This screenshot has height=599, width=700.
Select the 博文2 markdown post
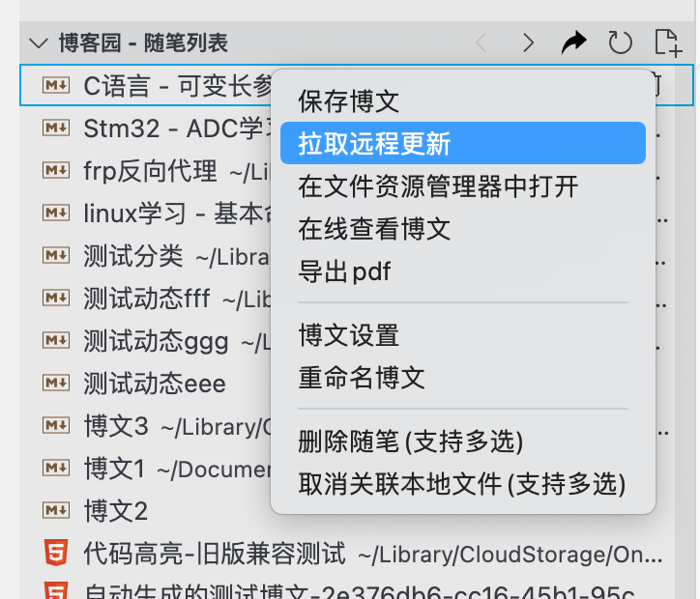click(x=115, y=511)
